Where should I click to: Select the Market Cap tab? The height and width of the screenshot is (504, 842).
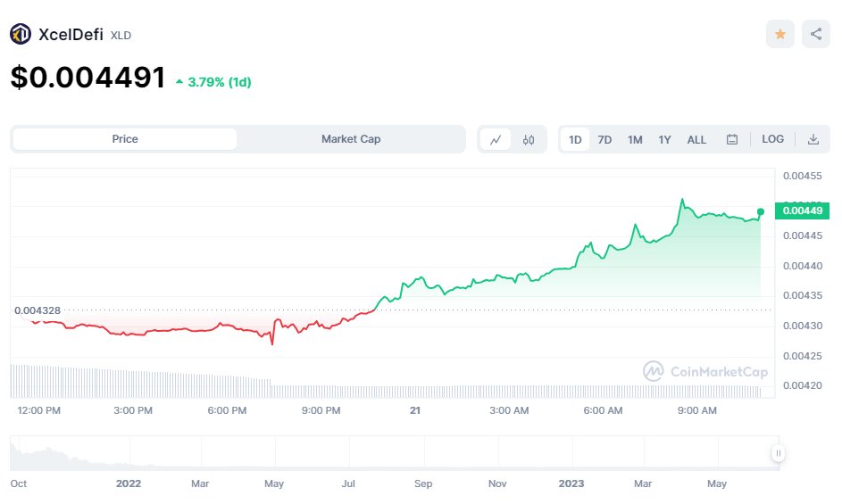351,139
